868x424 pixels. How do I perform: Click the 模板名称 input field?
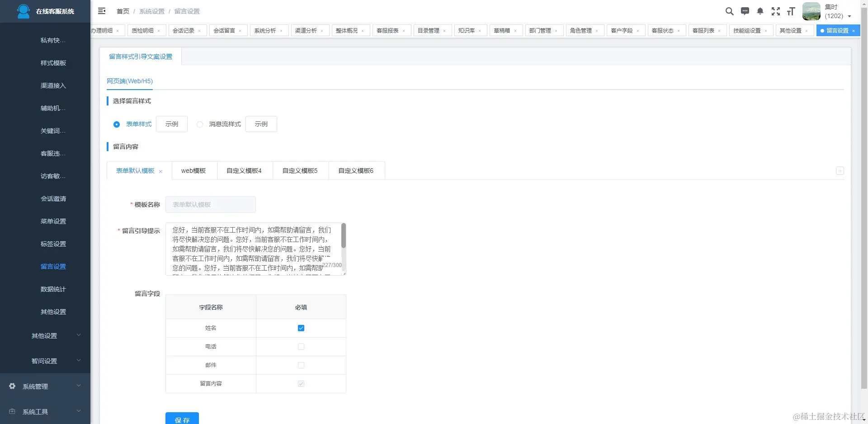211,205
